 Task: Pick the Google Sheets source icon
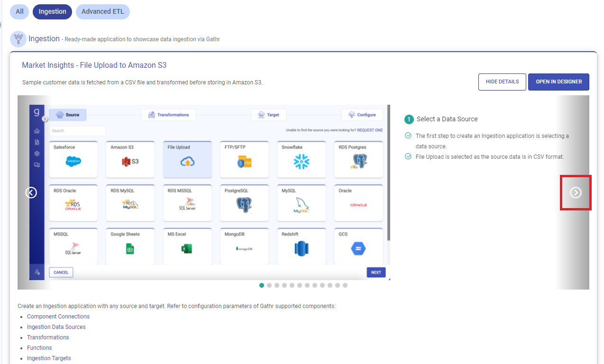coord(130,249)
